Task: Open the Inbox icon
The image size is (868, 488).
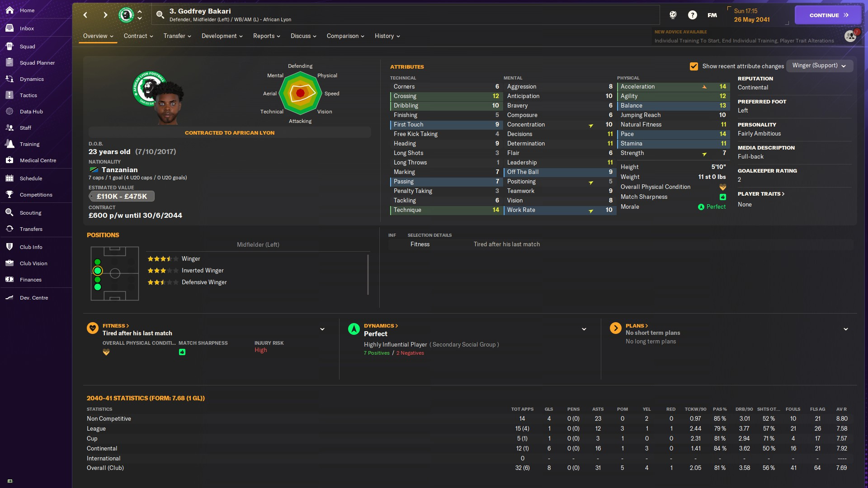Action: (x=9, y=28)
